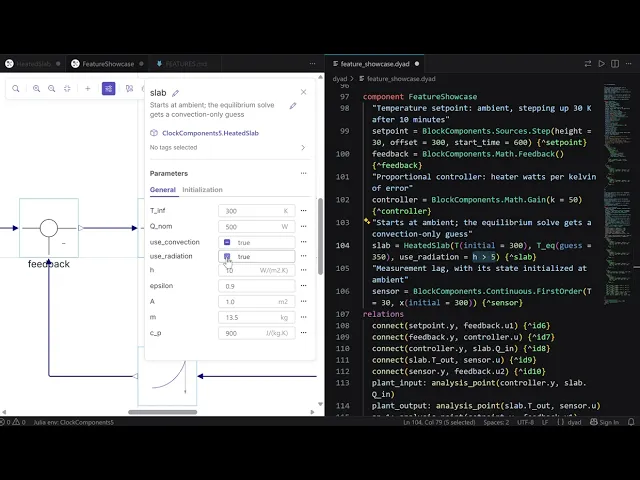The width and height of the screenshot is (640, 480).
Task: Edit the m mass value field
Action: click(x=256, y=318)
